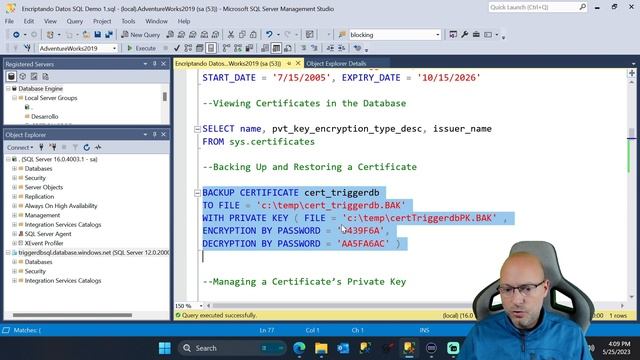Toggle Include Actual Execution Plan icon
This screenshot has height=360, width=640.
click(227, 48)
